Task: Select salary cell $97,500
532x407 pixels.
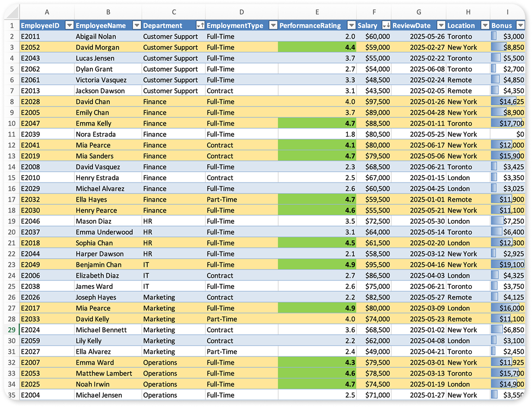Action: [374, 102]
